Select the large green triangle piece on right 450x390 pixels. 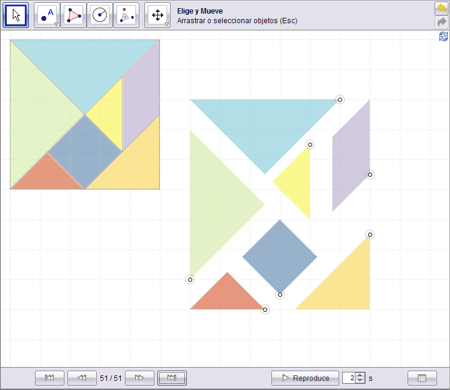pyautogui.click(x=215, y=204)
